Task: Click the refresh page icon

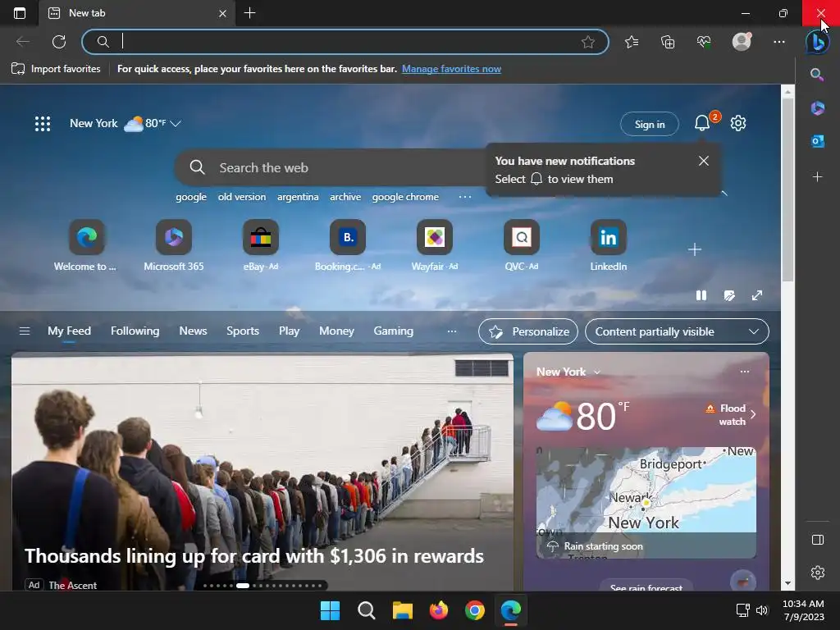Action: pos(59,42)
